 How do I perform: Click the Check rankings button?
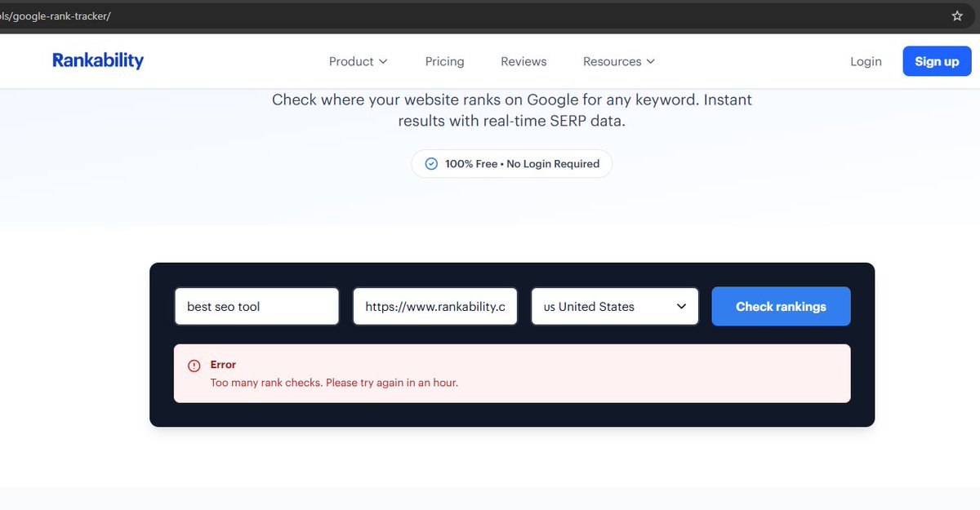tap(781, 307)
